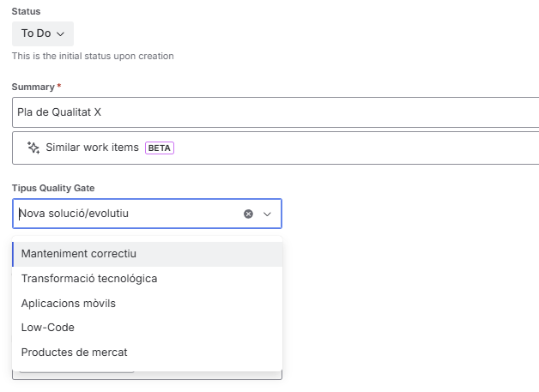Click the Summary input field
539x392 pixels.
276,112
